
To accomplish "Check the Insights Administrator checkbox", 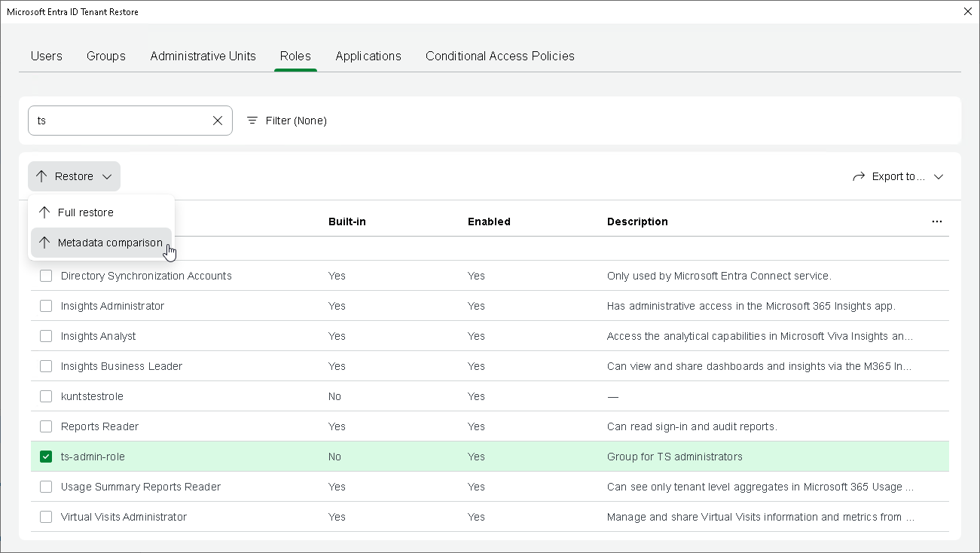I will [46, 306].
